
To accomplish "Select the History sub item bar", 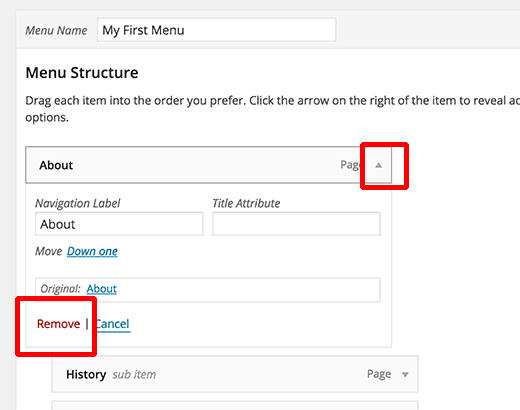I will point(235,374).
